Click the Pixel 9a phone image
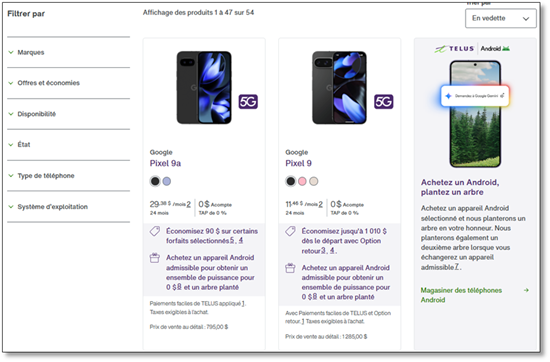Screen dimensions: 550x362 pyautogui.click(x=204, y=87)
